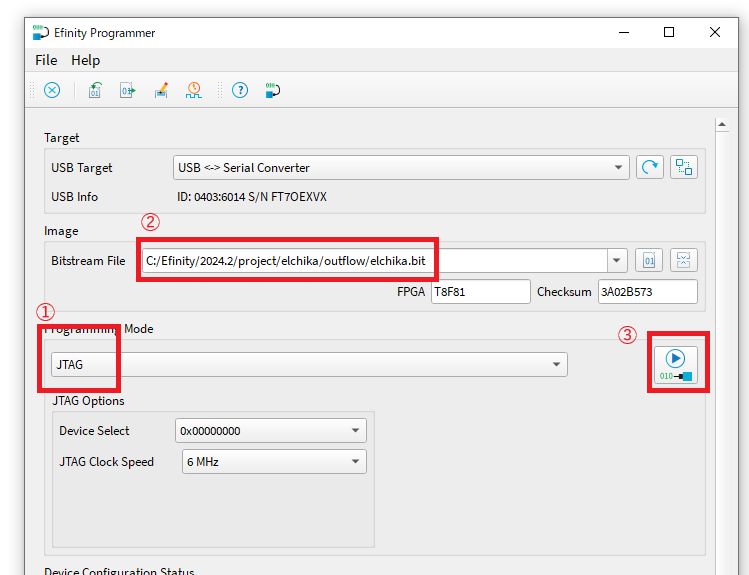
Task: Click the Efinity programmer logo toolbar icon
Action: [272, 90]
